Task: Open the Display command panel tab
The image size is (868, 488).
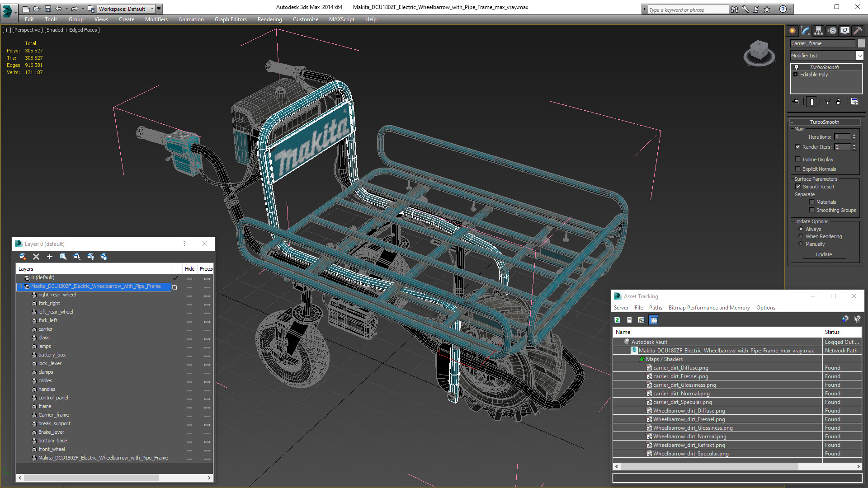Action: pos(845,31)
